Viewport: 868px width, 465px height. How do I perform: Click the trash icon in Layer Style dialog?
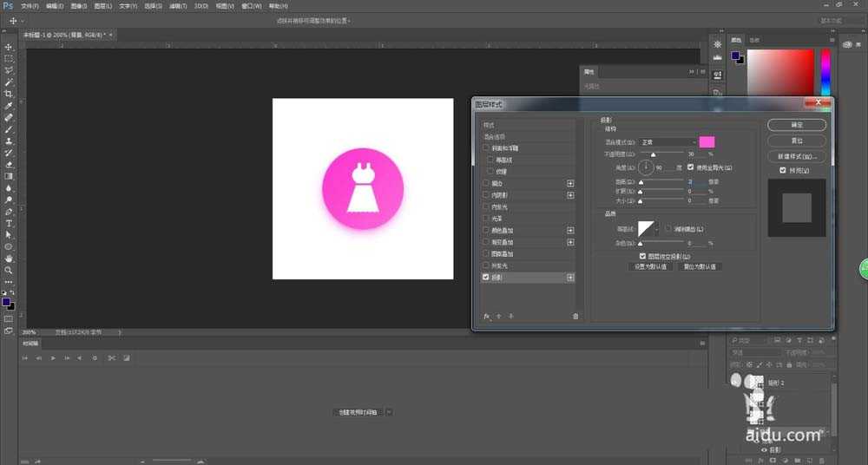[575, 317]
